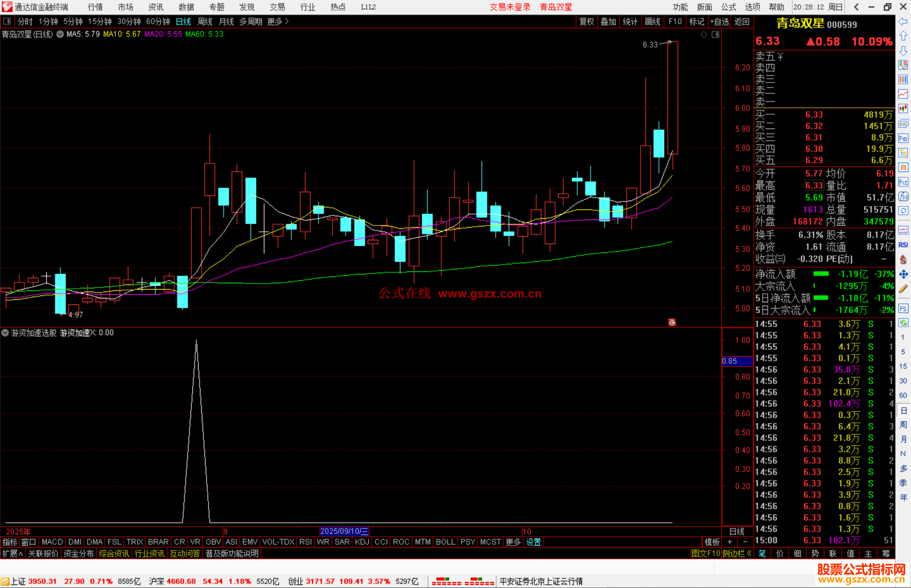
Task: Open the F10 sidebar icon
Action: point(903,138)
